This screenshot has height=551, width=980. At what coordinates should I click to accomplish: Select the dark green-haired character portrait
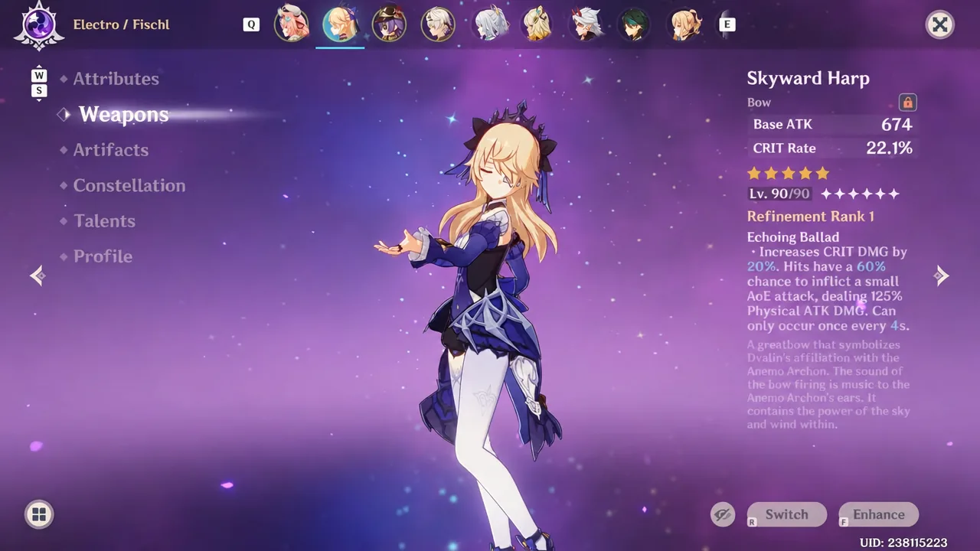tap(635, 24)
